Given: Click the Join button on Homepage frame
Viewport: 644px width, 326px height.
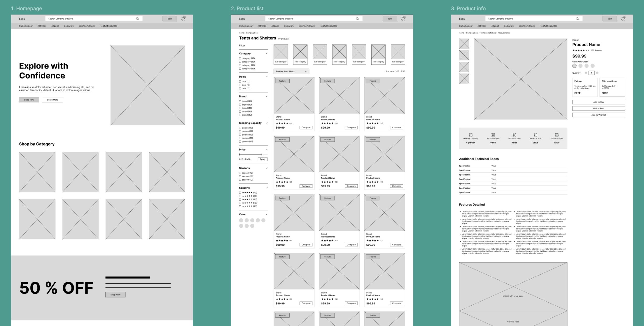Looking at the screenshot, I should click(x=170, y=19).
